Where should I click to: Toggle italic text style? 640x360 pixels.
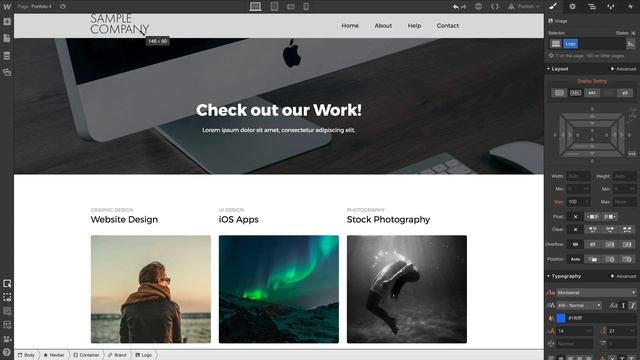click(x=632, y=305)
